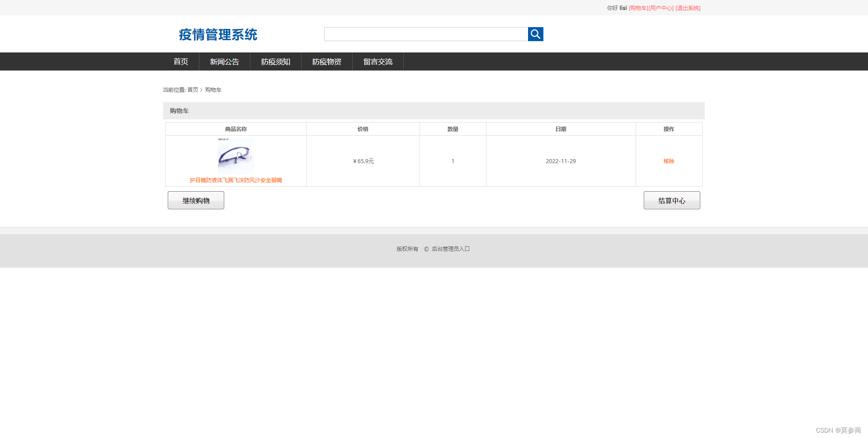The height and width of the screenshot is (438, 868).
Task: Open 用户中心 link in top bar
Action: [x=661, y=8]
